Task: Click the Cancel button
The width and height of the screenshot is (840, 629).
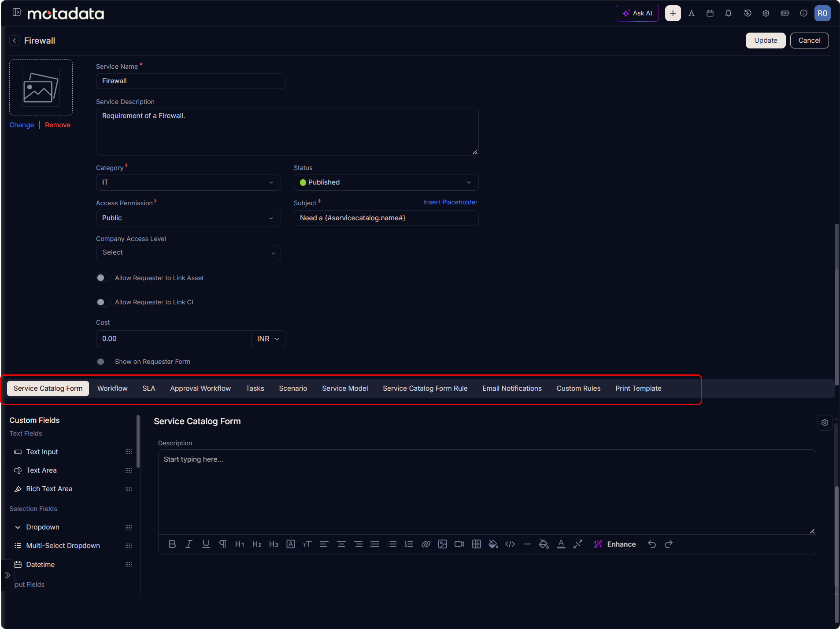Action: 809,41
